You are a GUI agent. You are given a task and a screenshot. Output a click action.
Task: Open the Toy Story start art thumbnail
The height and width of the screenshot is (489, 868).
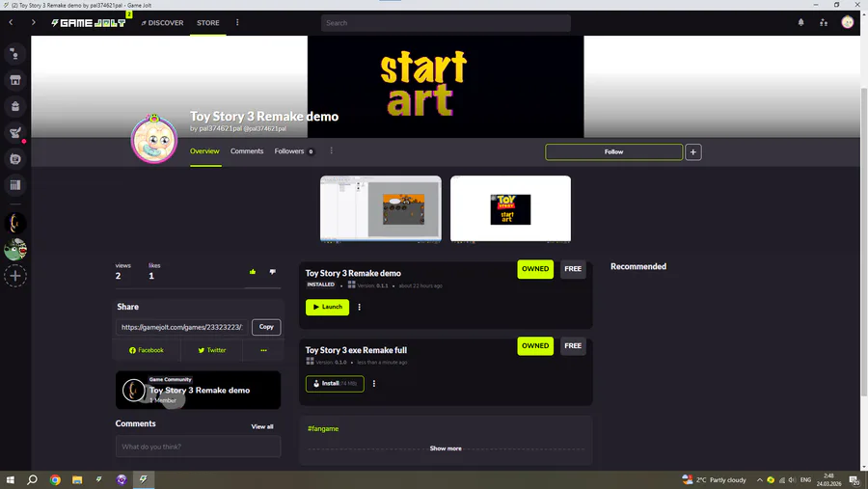click(510, 208)
